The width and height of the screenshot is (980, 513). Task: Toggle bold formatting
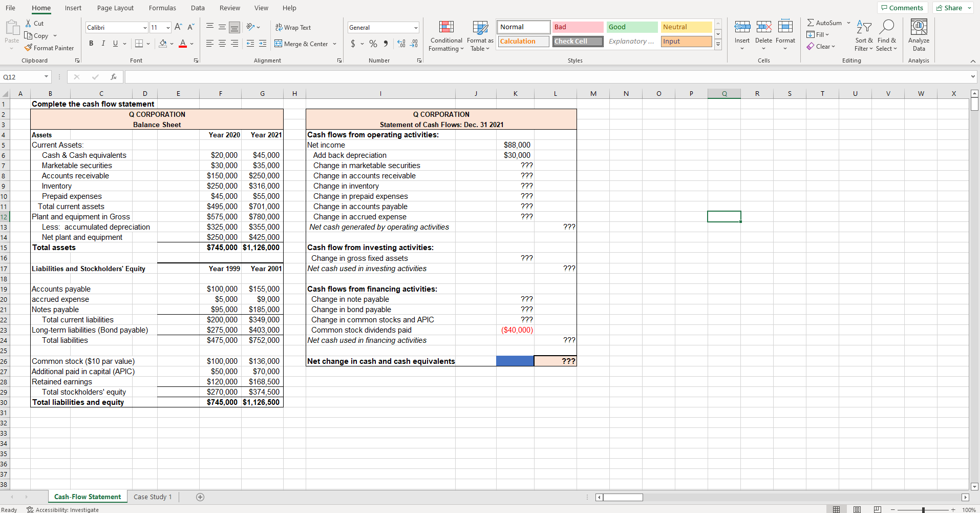tap(92, 43)
